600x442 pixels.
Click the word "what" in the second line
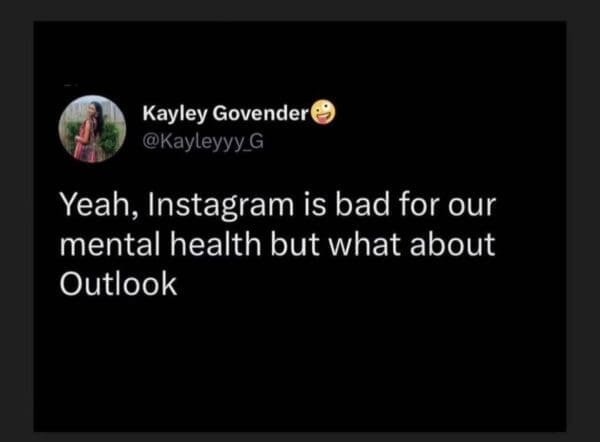[x=365, y=243]
